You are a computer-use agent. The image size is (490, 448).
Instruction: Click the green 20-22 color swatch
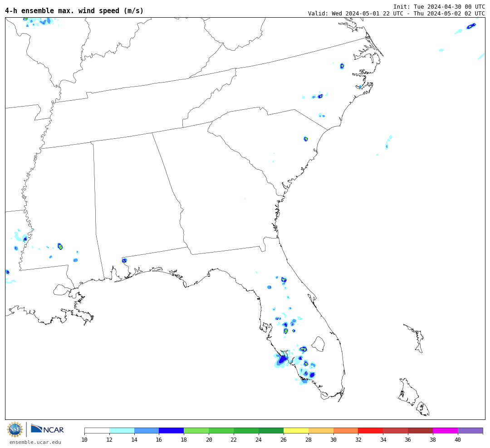221,431
